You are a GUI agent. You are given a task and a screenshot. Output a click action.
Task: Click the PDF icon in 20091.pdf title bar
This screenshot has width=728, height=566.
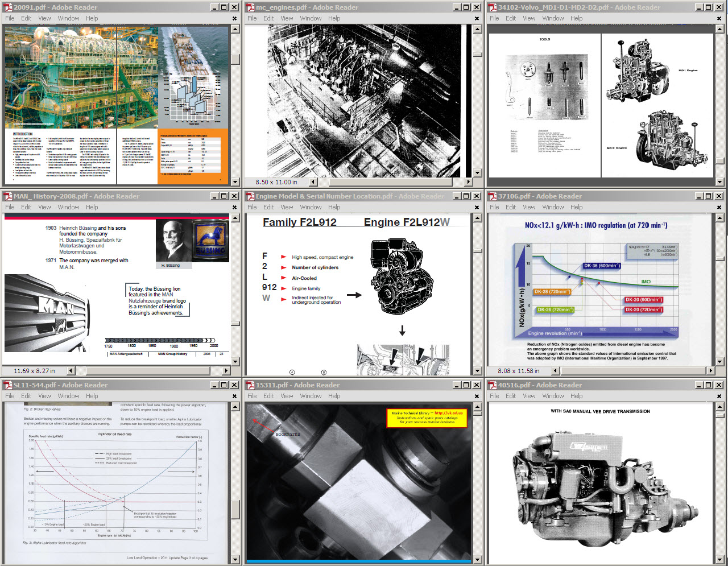pyautogui.click(x=8, y=7)
